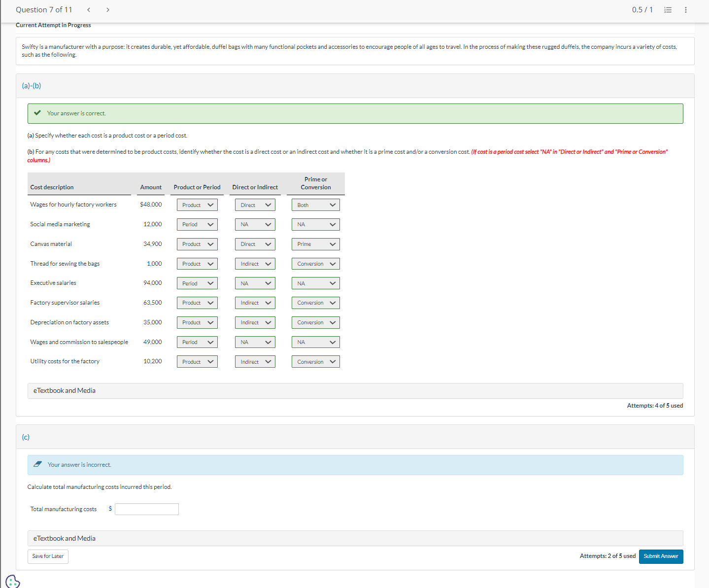Click the Total manufacturing costs input field
This screenshot has height=588, width=709.
(x=147, y=509)
